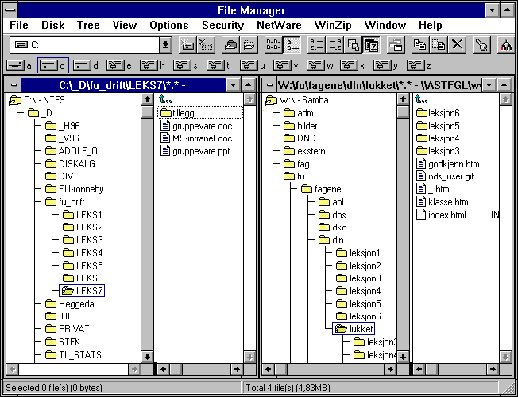Select floppy drive a icon
The image size is (518, 397).
pos(19,66)
